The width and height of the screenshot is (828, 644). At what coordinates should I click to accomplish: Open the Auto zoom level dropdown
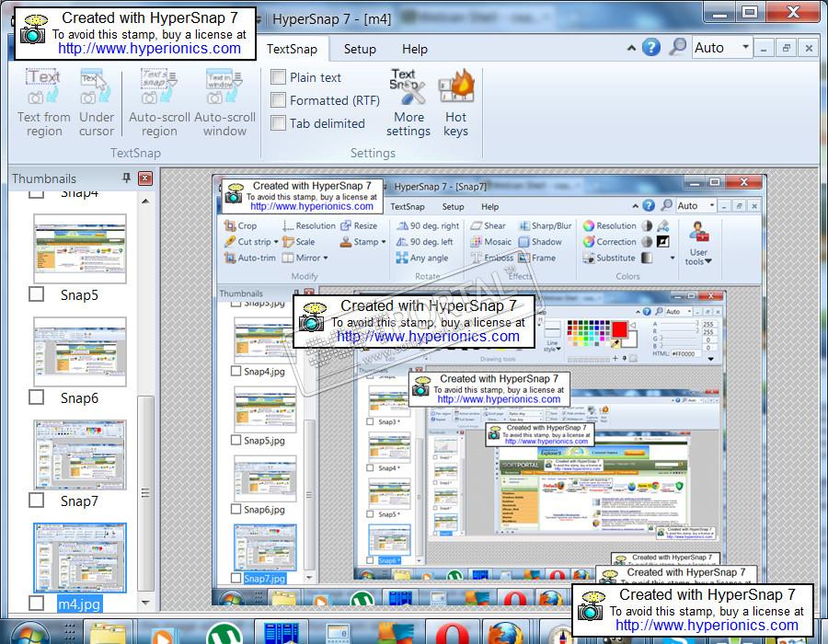coord(745,47)
